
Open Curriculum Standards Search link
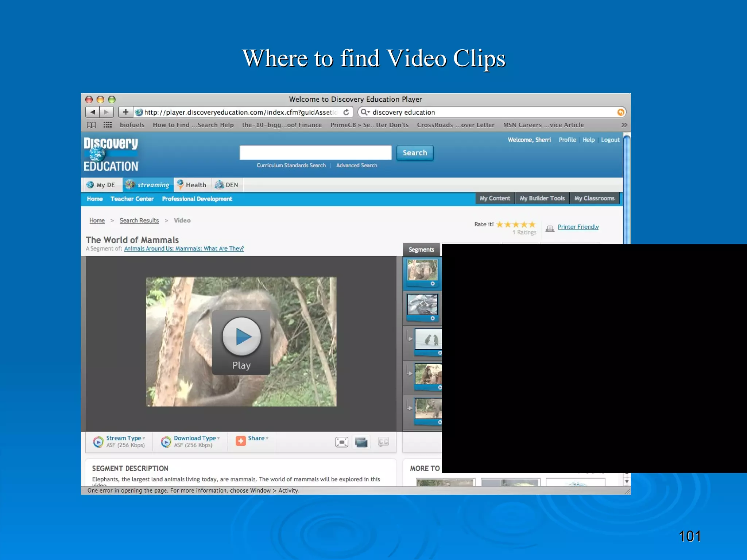click(291, 166)
